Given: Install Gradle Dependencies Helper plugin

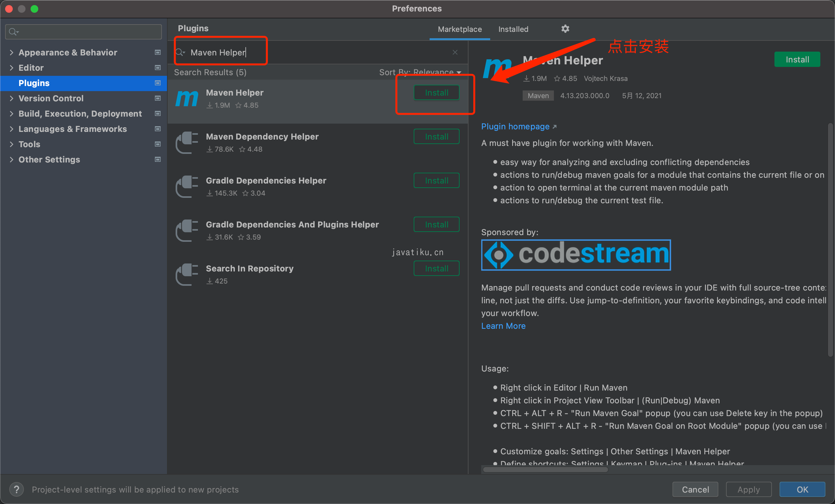Looking at the screenshot, I should (437, 181).
